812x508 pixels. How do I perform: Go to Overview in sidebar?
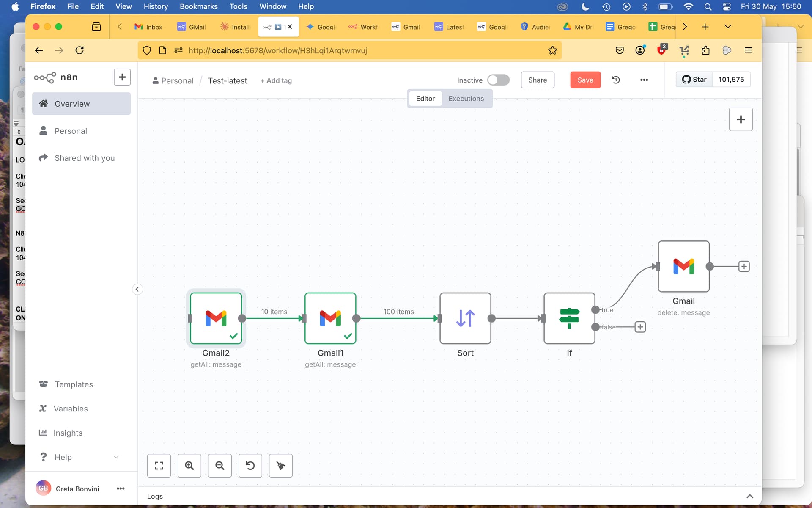81,104
